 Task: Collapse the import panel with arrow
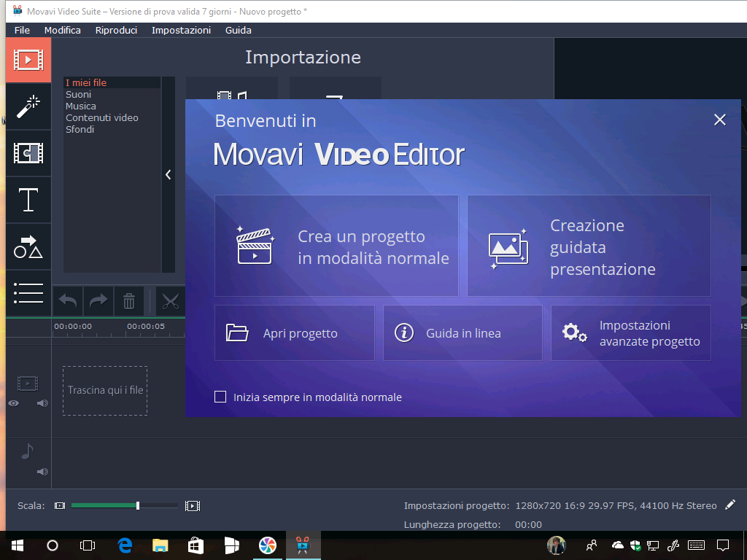pyautogui.click(x=169, y=175)
